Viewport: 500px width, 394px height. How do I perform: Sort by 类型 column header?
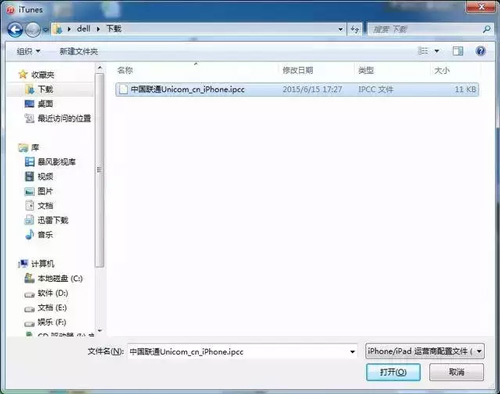pyautogui.click(x=366, y=70)
